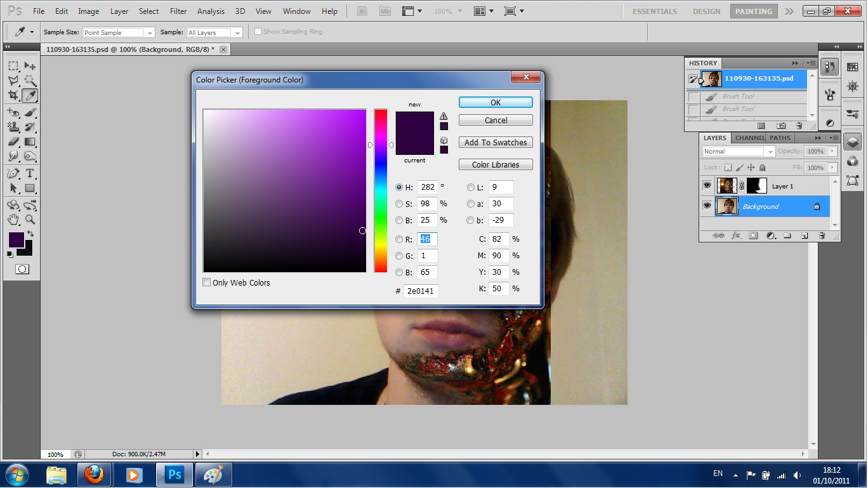Enable Only Web Colors checkbox
Screen dimensions: 868x488
coord(207,282)
